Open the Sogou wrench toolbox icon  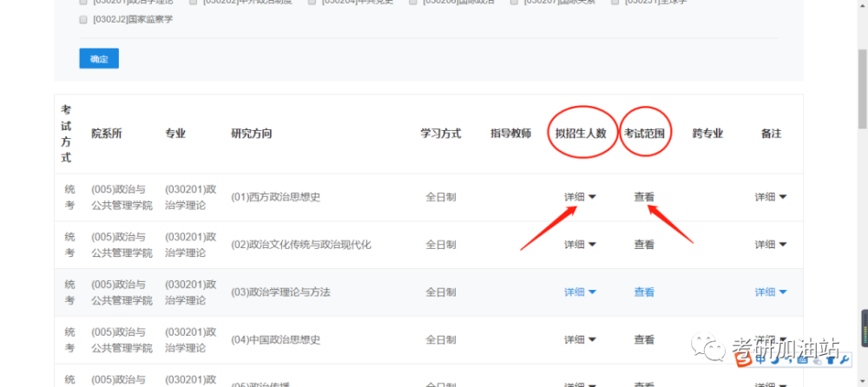845,360
